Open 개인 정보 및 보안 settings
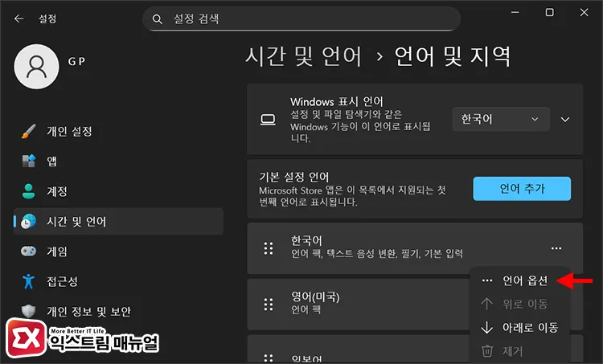The image size is (603, 364). pyautogui.click(x=118, y=311)
